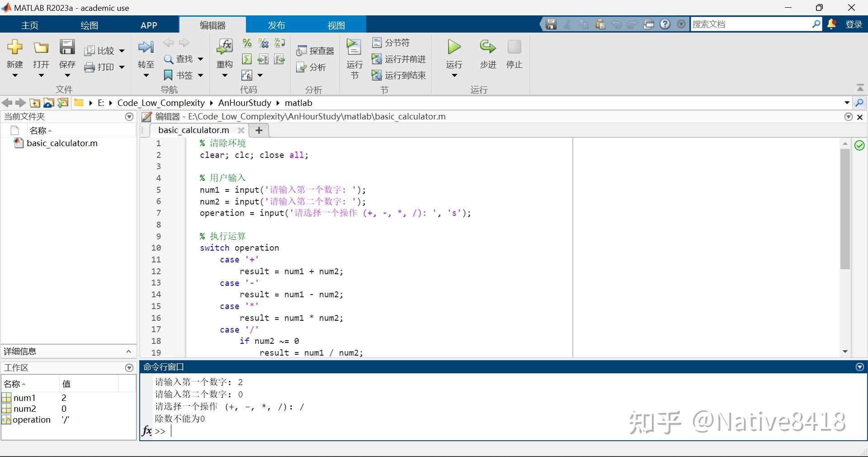Click the decrease indent icon
Screen dimensions: 868x457
(x=280, y=59)
